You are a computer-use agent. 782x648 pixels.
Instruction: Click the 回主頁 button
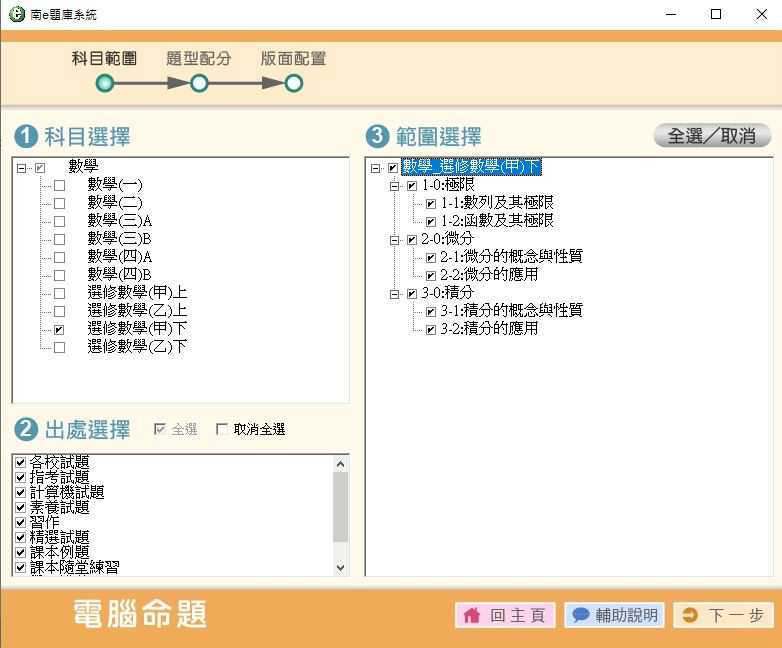pyautogui.click(x=505, y=615)
